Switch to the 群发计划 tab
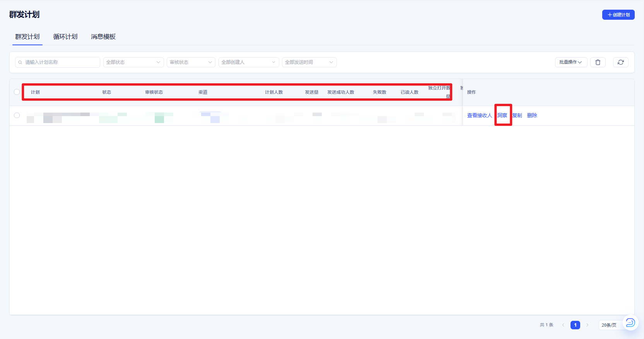 click(27, 37)
